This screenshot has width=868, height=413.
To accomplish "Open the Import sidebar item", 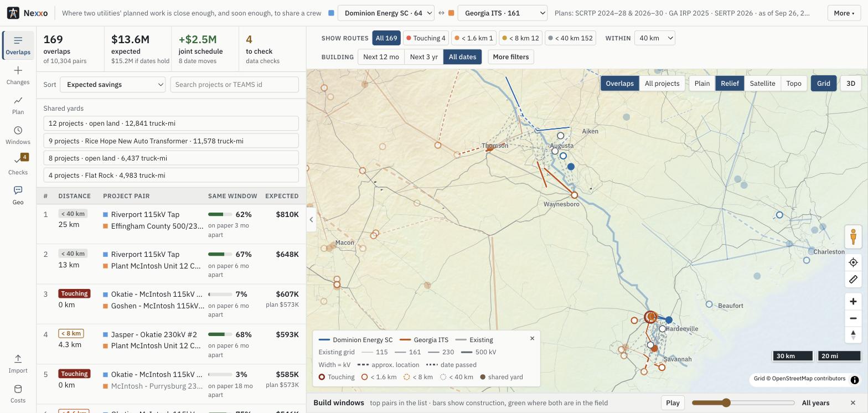I will (x=18, y=364).
